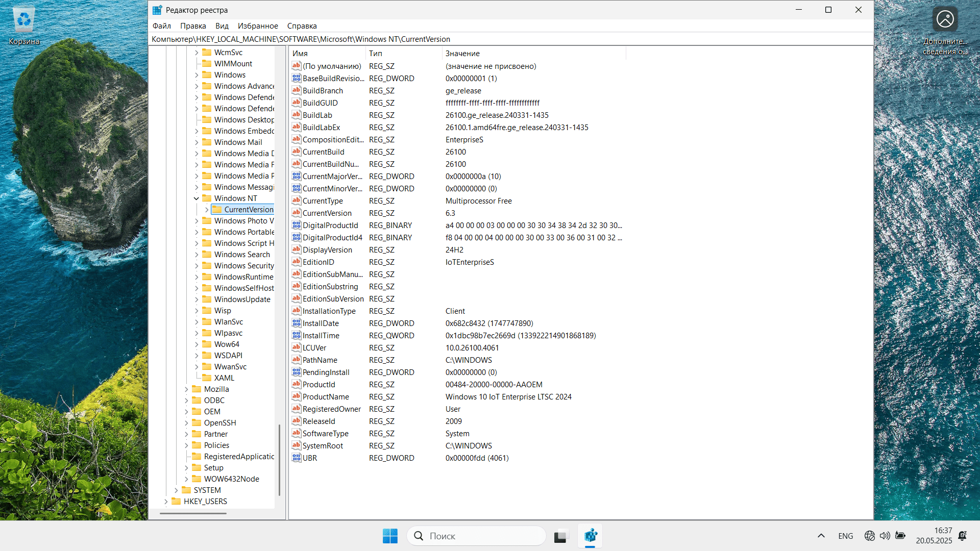This screenshot has width=980, height=551.
Task: Open the volume tray icon
Action: coord(885,536)
